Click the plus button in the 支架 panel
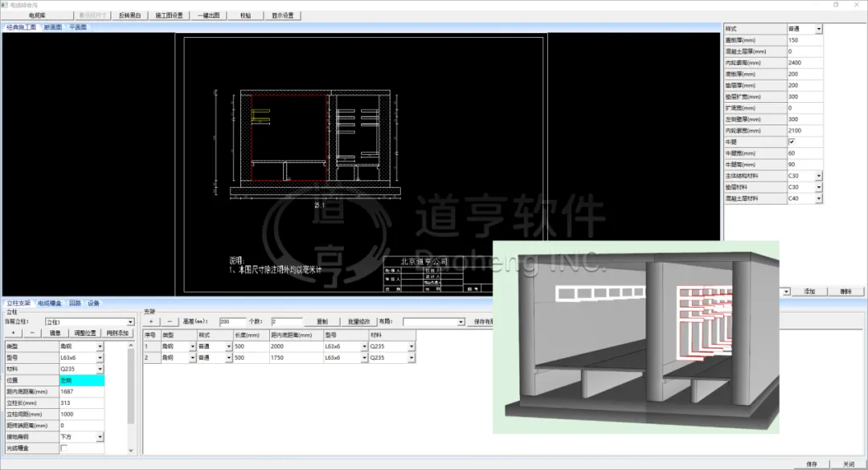The image size is (868, 470). [x=150, y=321]
